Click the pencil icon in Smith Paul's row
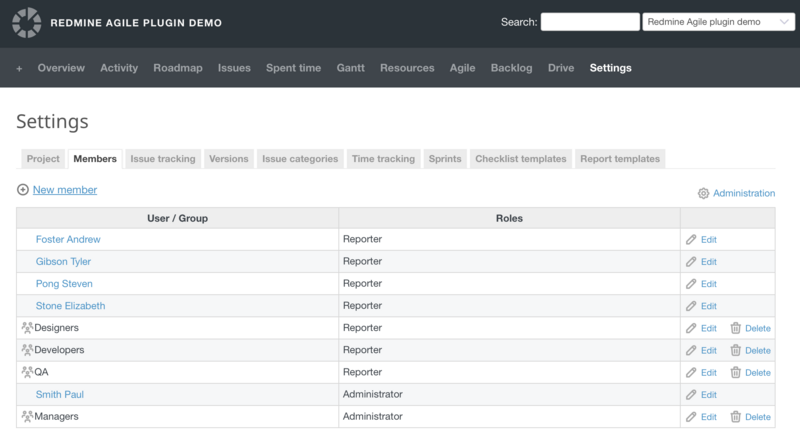Image resolution: width=800 pixels, height=438 pixels. pyautogui.click(x=691, y=394)
